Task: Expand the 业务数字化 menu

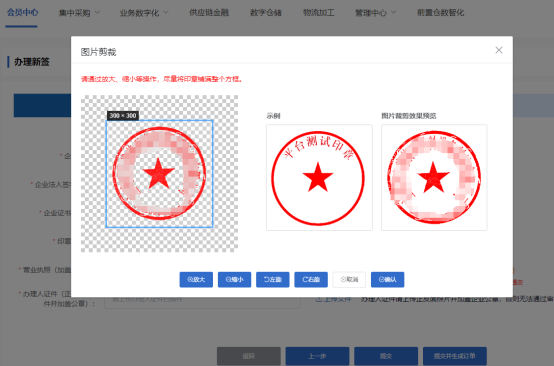Action: 144,13
